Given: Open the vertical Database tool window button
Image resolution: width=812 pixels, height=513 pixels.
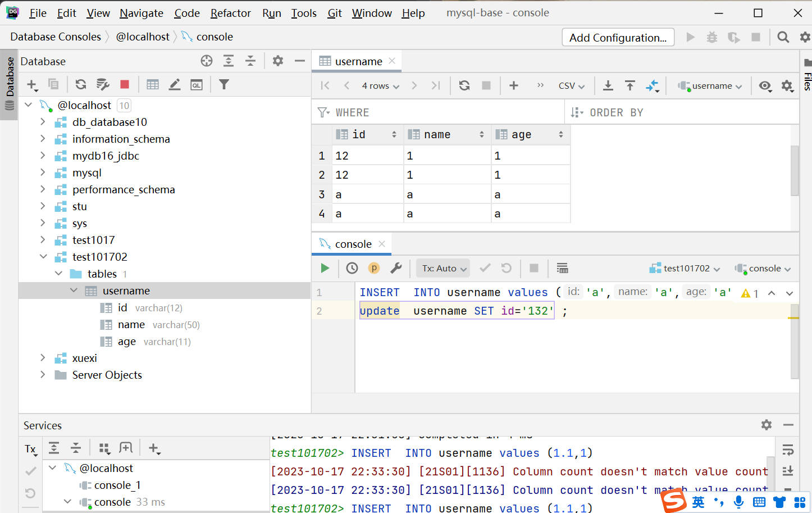Looking at the screenshot, I should [9, 84].
